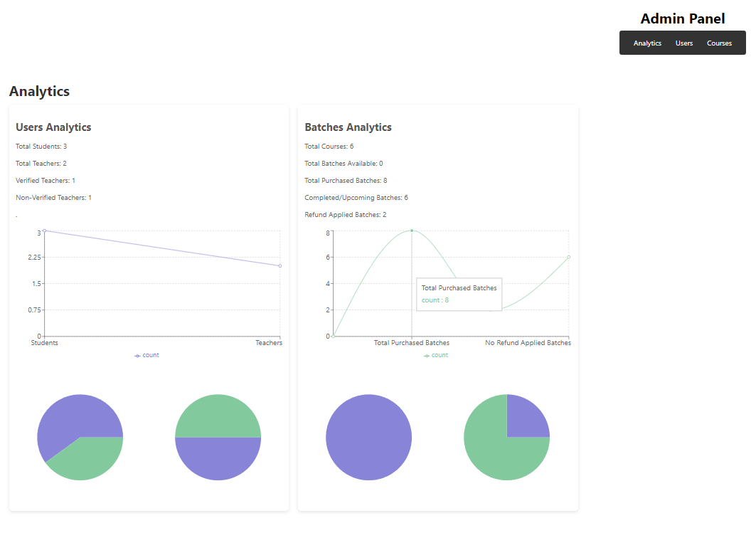
Task: Select purple quarter slice of last batches pie
Action: [525, 419]
